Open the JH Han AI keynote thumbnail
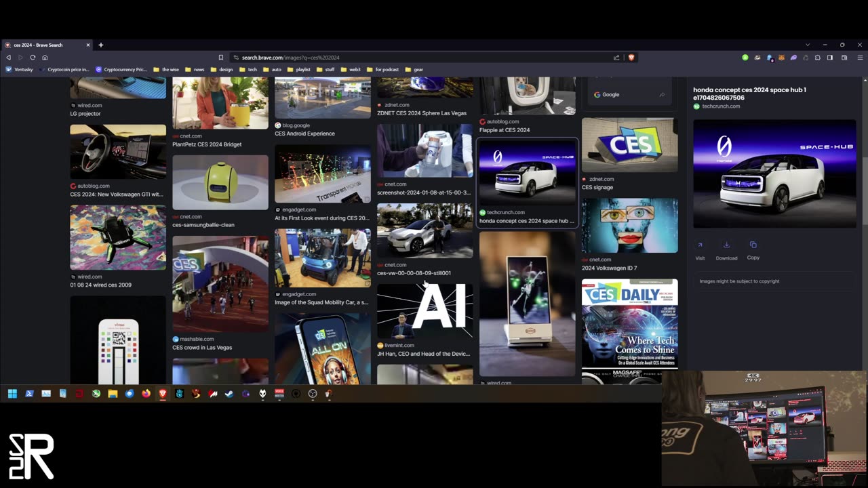Image resolution: width=868 pixels, height=488 pixels. click(x=425, y=310)
